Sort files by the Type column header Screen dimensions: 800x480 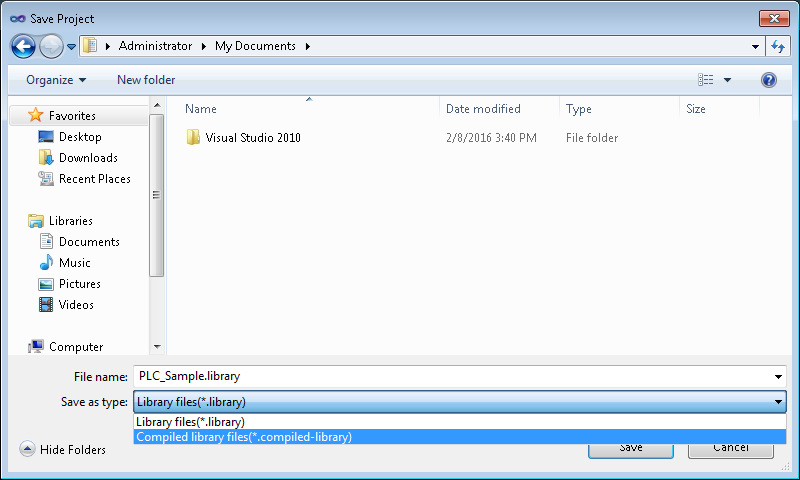click(x=579, y=109)
